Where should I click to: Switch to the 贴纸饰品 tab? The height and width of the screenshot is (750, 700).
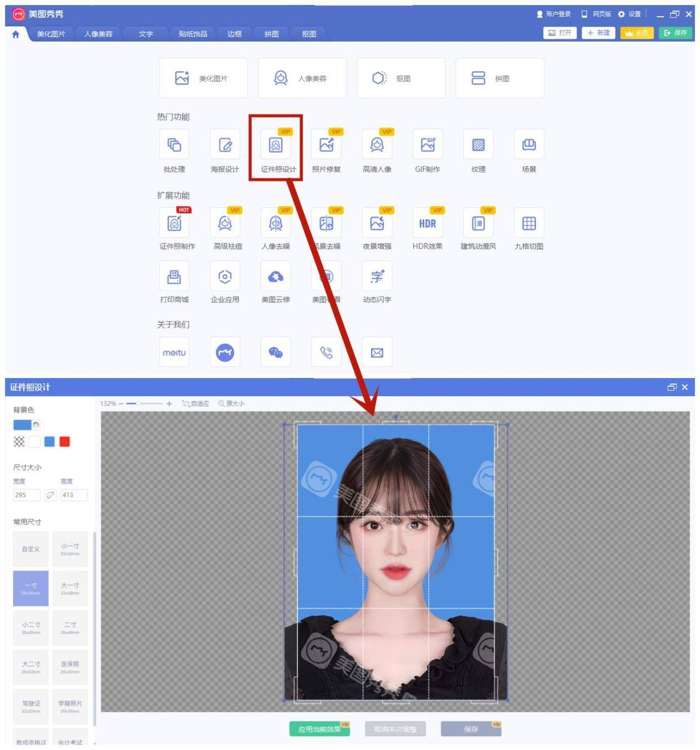click(193, 34)
